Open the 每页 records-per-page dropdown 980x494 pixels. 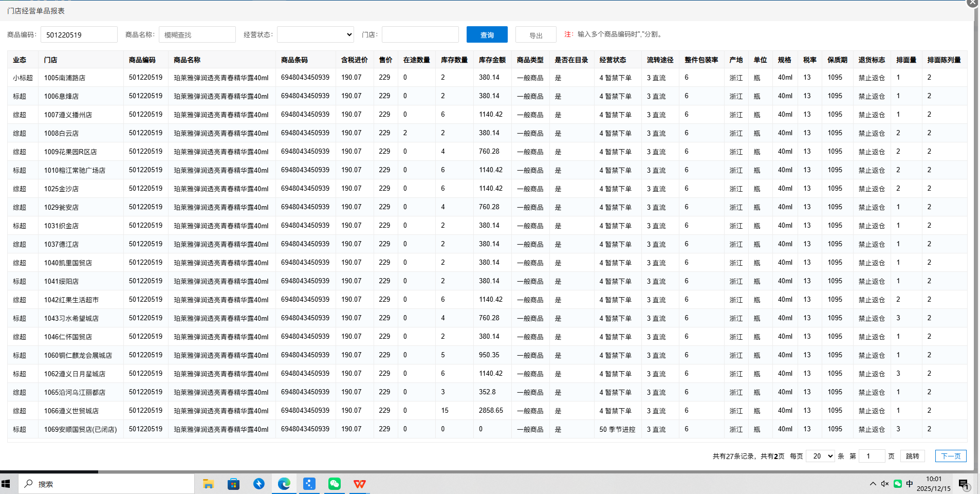820,456
